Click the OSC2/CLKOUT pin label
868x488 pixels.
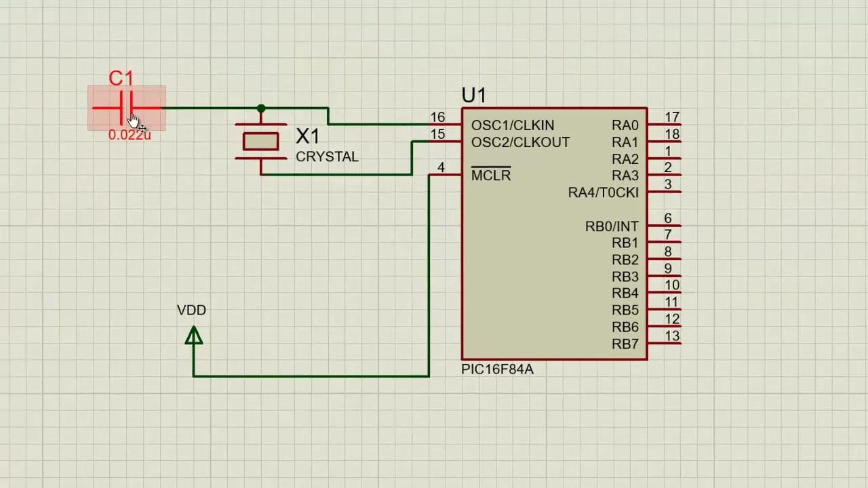(520, 142)
